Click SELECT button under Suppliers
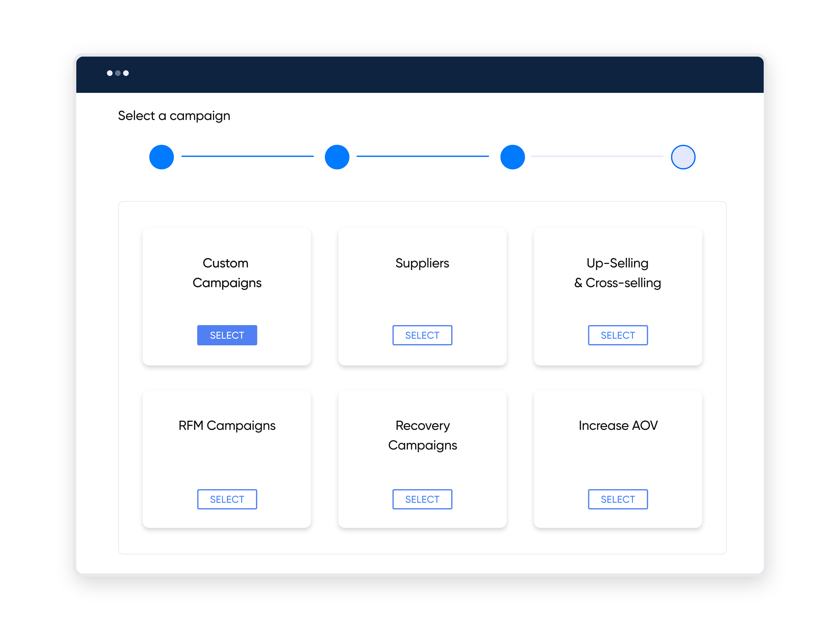Screen dimensions: 840x630 (422, 335)
